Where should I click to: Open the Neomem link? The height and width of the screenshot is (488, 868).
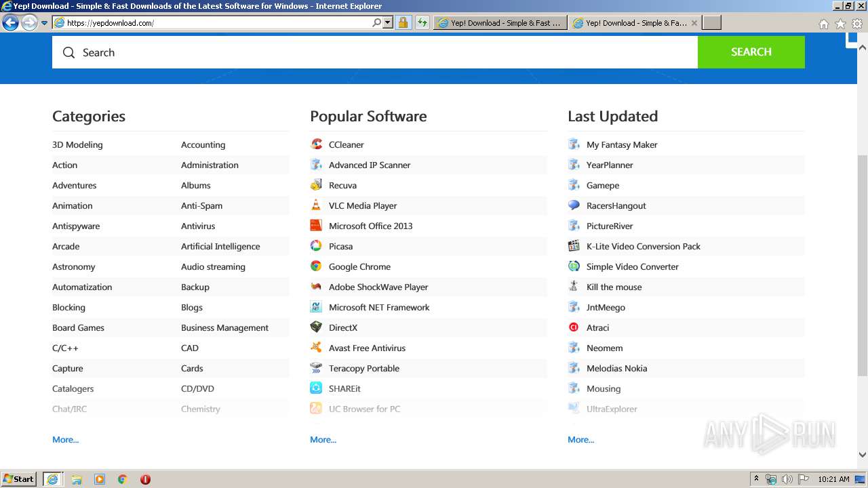(x=604, y=348)
